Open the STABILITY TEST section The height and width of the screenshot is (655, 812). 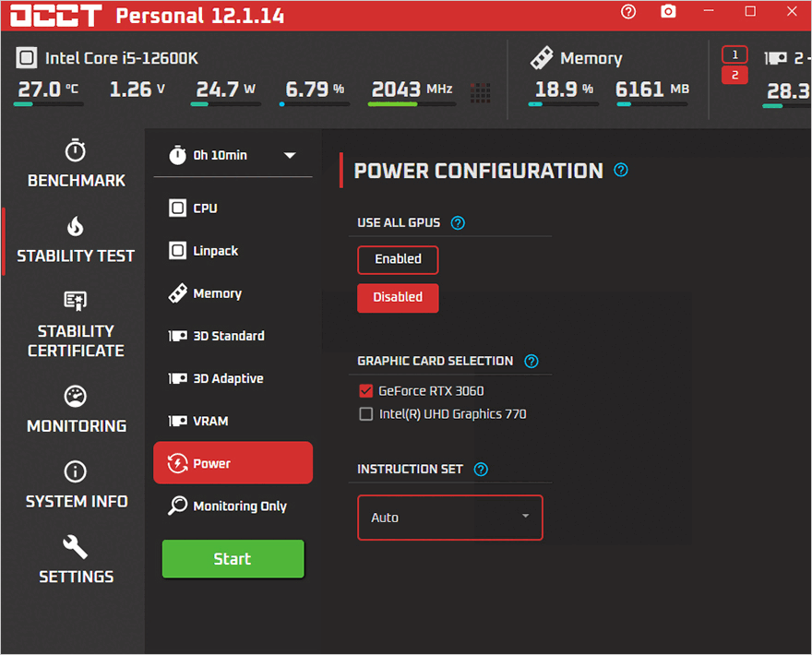click(x=76, y=240)
